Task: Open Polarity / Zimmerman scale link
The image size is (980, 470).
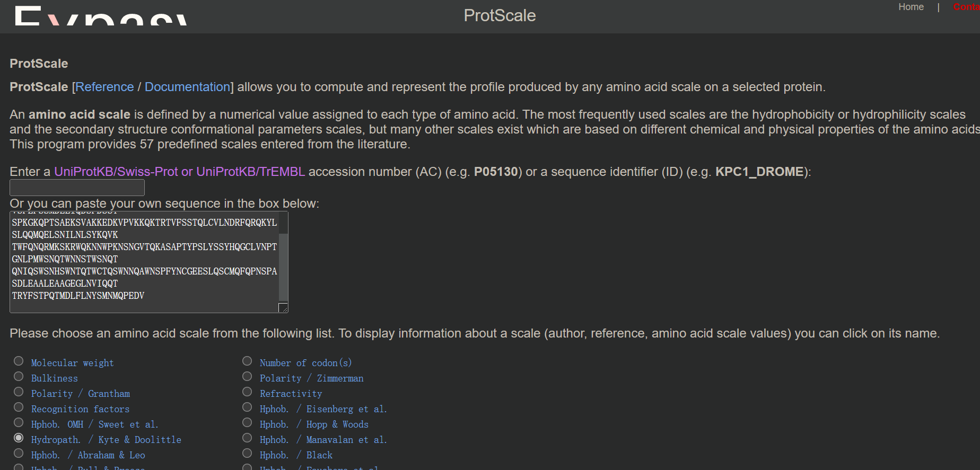Action: [x=312, y=378]
